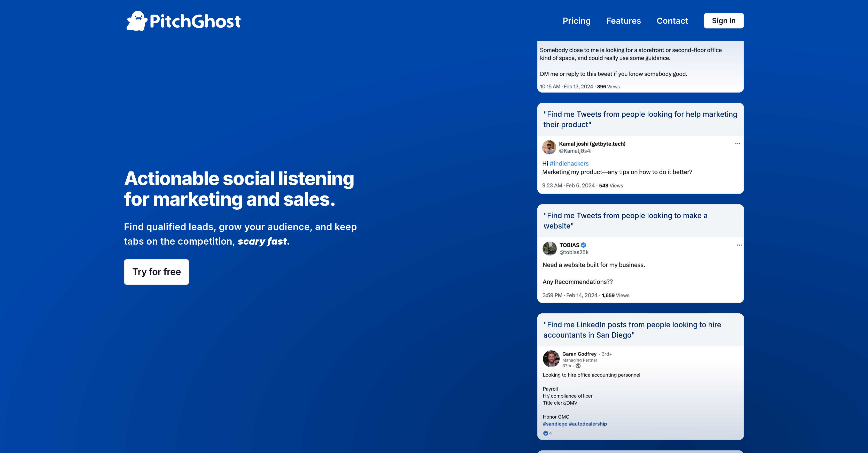This screenshot has height=453, width=868.
Task: Click Kamal joshi's profile avatar
Action: tap(549, 147)
